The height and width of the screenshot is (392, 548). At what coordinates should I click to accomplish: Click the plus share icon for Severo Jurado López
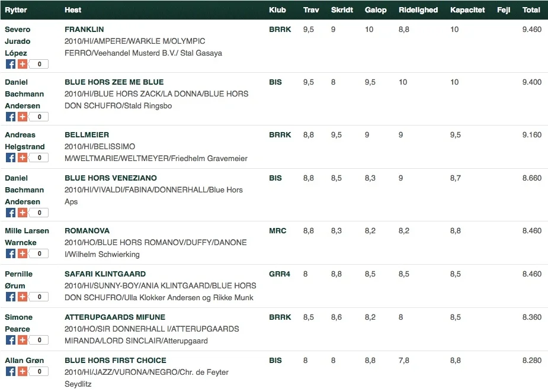(x=23, y=64)
